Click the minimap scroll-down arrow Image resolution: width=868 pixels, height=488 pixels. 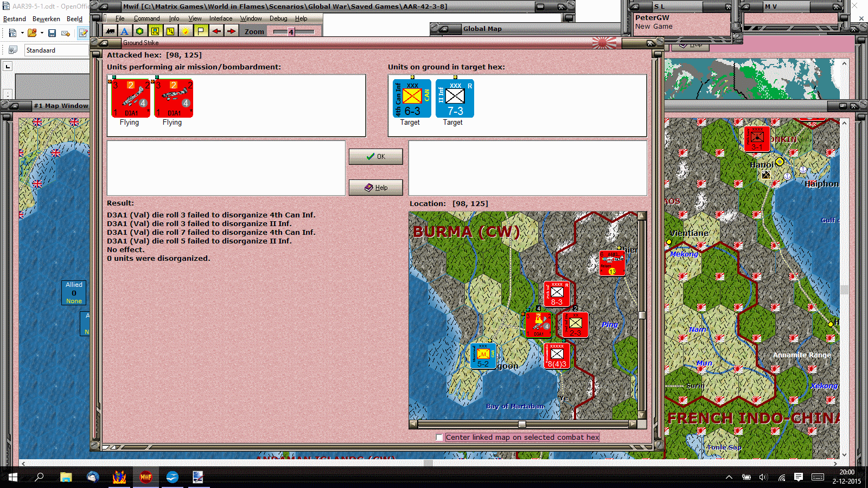(x=642, y=415)
